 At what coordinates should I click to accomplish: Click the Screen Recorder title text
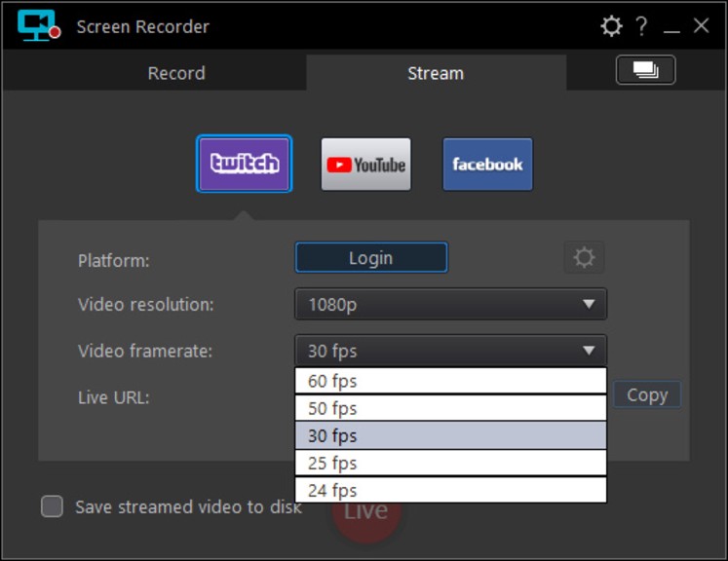click(x=143, y=27)
